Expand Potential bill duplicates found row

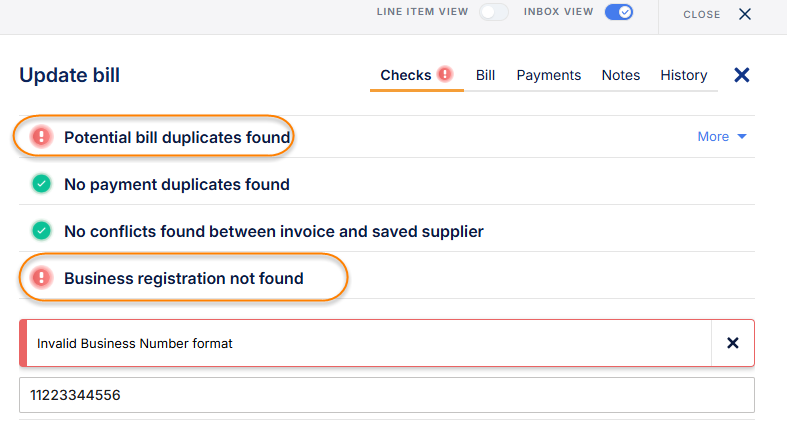(177, 137)
